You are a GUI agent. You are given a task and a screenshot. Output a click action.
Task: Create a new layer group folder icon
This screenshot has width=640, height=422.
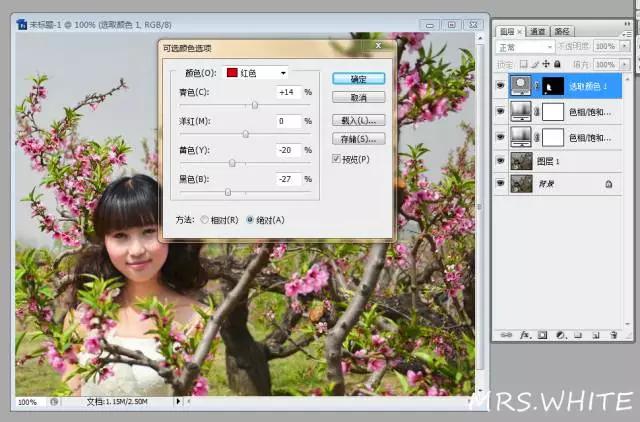click(578, 335)
